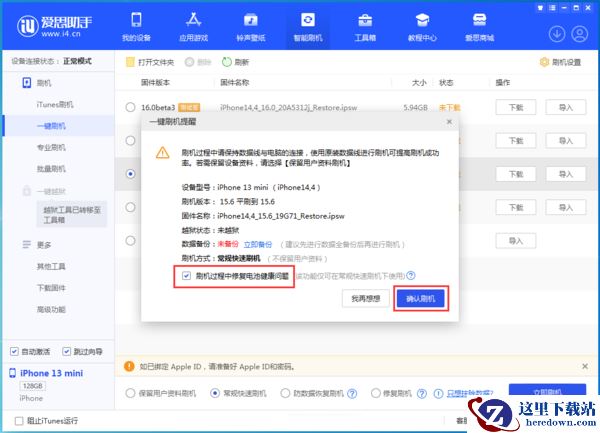Select 修复刷机 radio option
Viewport: 600px width, 433px height.
(376, 393)
